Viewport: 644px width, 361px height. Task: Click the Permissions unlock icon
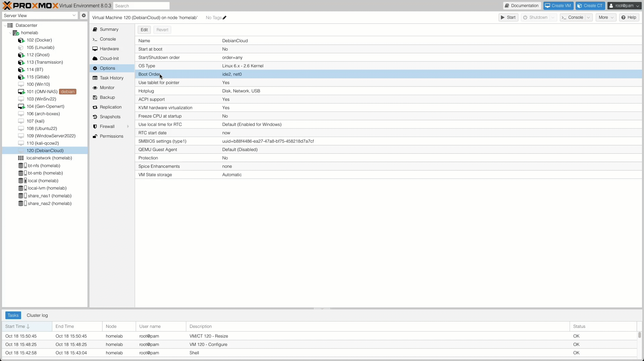coord(95,136)
